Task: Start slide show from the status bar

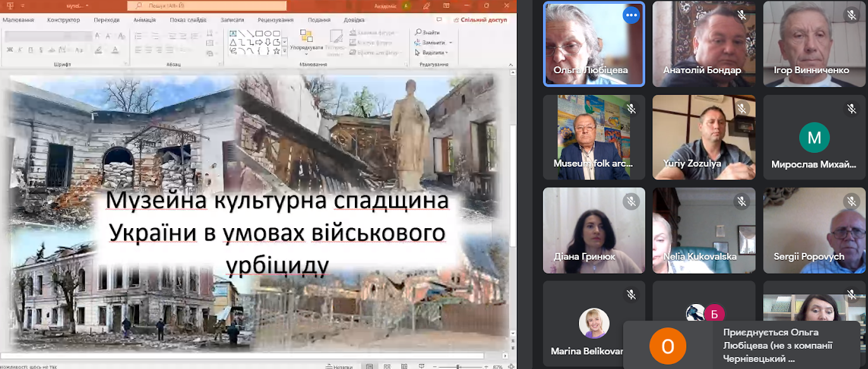Action: coord(421,366)
